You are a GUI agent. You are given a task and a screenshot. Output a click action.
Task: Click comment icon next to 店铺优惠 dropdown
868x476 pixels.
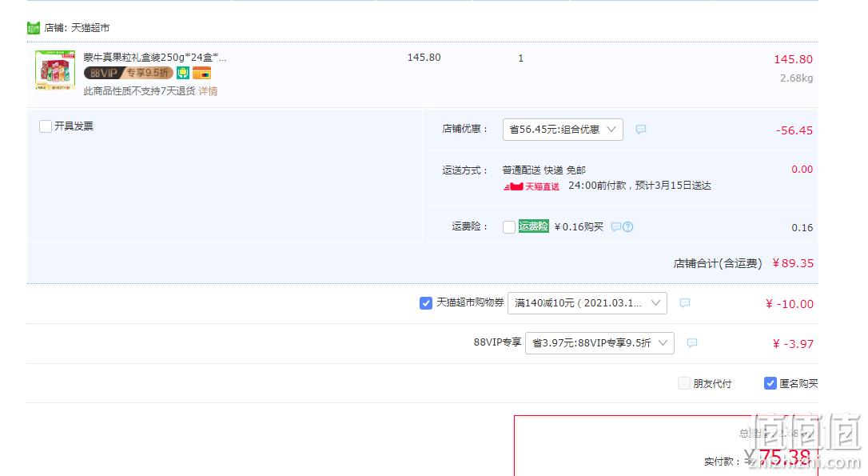click(x=640, y=129)
